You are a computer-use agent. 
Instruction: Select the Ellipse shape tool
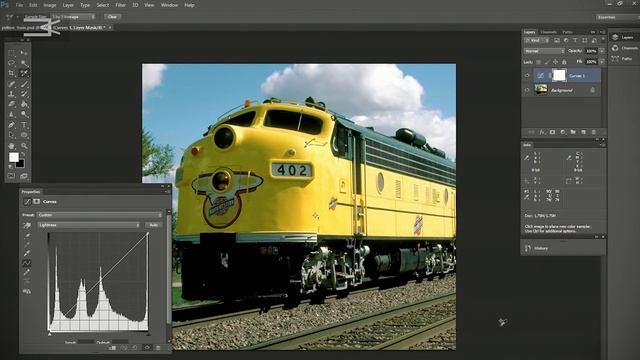(24, 135)
